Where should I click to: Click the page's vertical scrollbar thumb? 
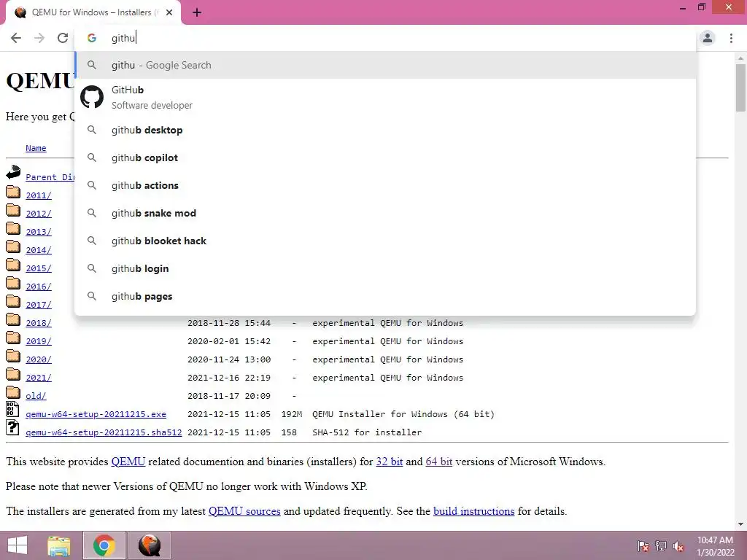click(740, 87)
